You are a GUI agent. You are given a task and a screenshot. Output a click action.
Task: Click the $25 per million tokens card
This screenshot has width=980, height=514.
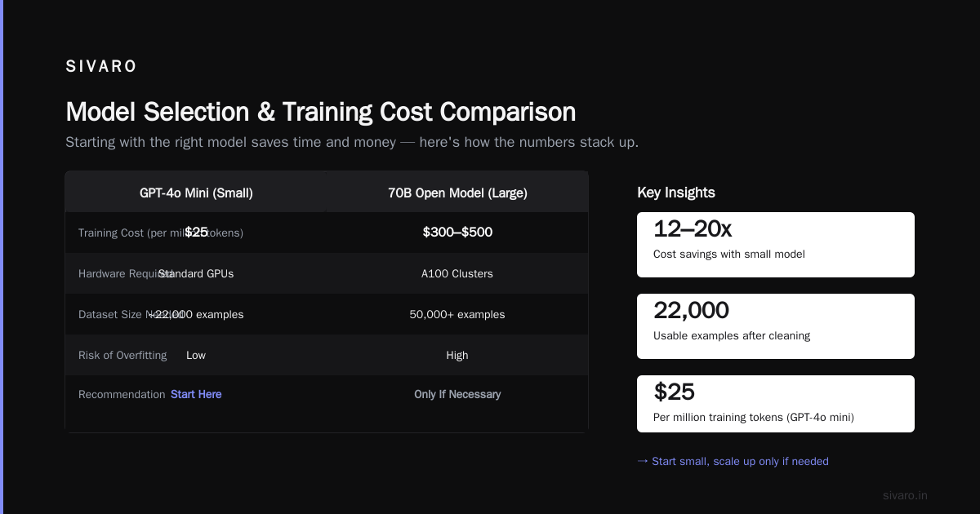pyautogui.click(x=776, y=404)
